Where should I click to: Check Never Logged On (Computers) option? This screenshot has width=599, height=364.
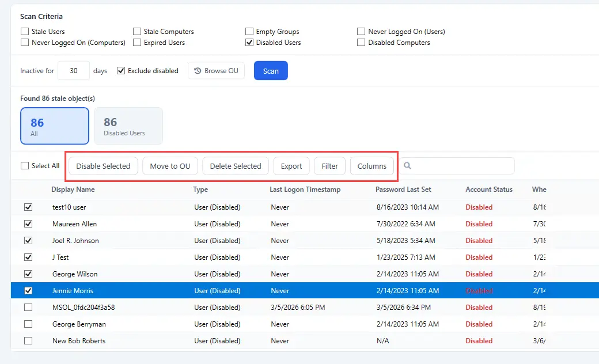(x=25, y=43)
